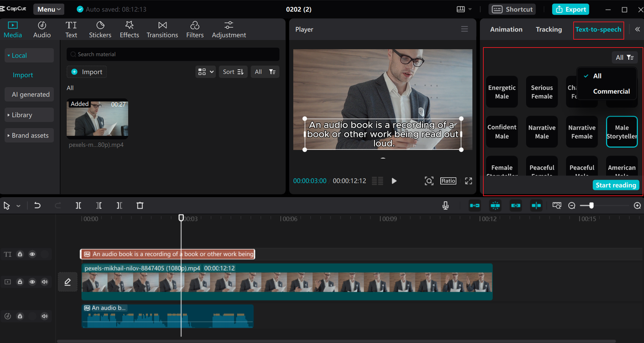Click the Split clip icon
The width and height of the screenshot is (644, 343).
(78, 205)
